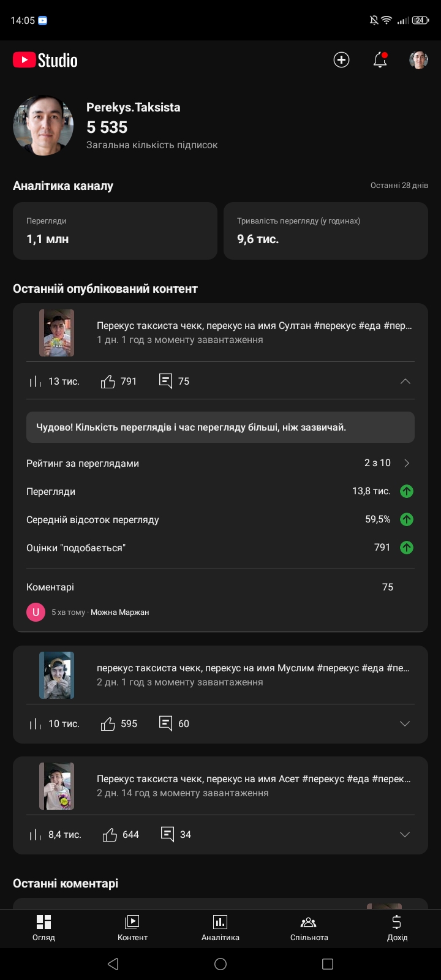Open the Дохід monetization tab icon
The height and width of the screenshot is (980, 441).
(397, 922)
